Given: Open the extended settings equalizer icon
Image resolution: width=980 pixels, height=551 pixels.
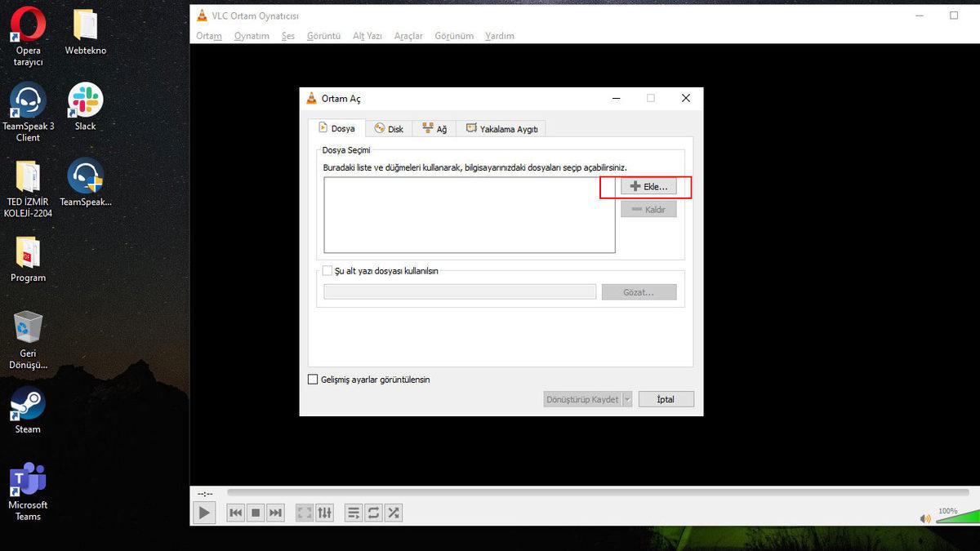Looking at the screenshot, I should click(325, 513).
